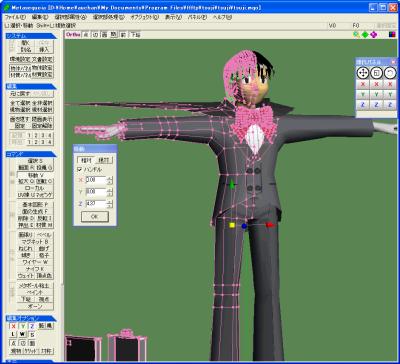Click the rotate icon in operation panel

click(x=390, y=72)
